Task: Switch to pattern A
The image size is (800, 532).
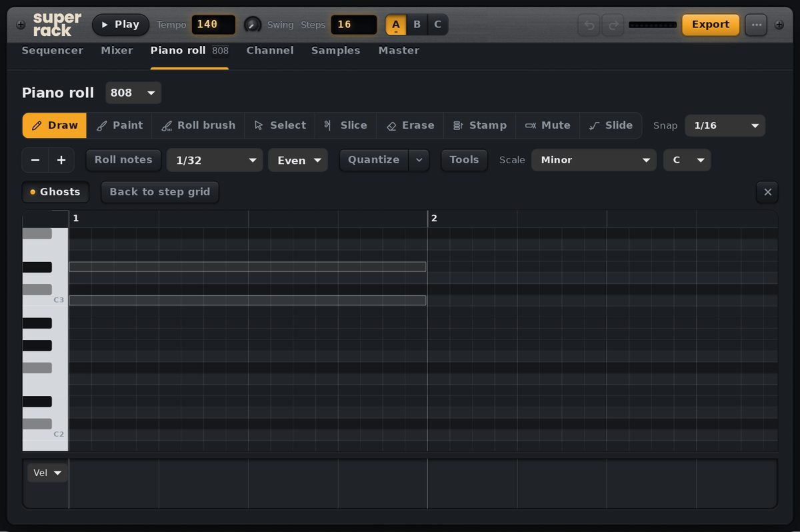Action: (396, 25)
